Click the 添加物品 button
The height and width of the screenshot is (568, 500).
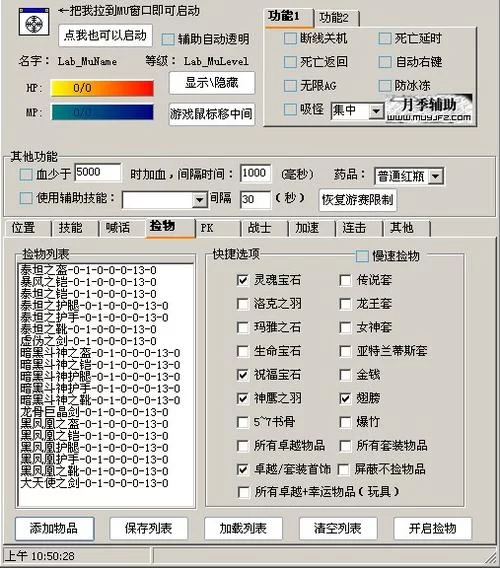tap(54, 529)
